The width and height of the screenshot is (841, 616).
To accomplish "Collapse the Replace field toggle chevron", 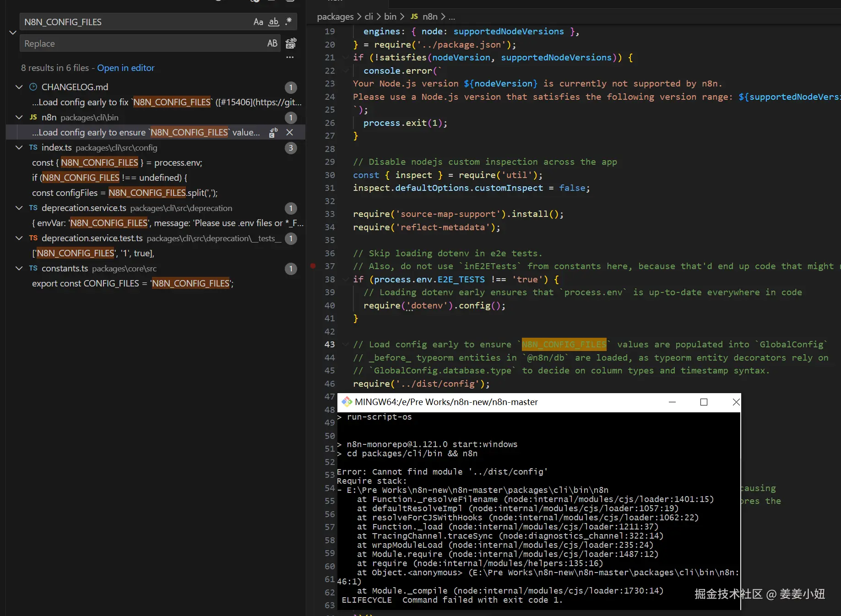I will point(13,32).
